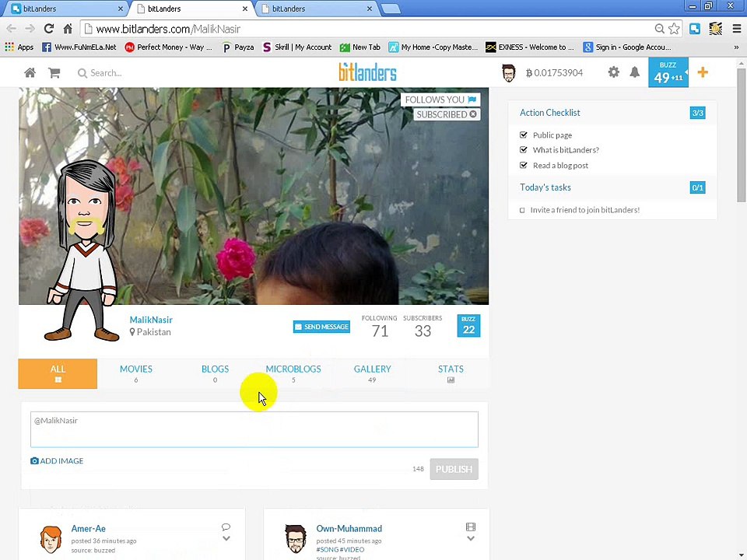Switch to BLOGS tab

tap(215, 374)
